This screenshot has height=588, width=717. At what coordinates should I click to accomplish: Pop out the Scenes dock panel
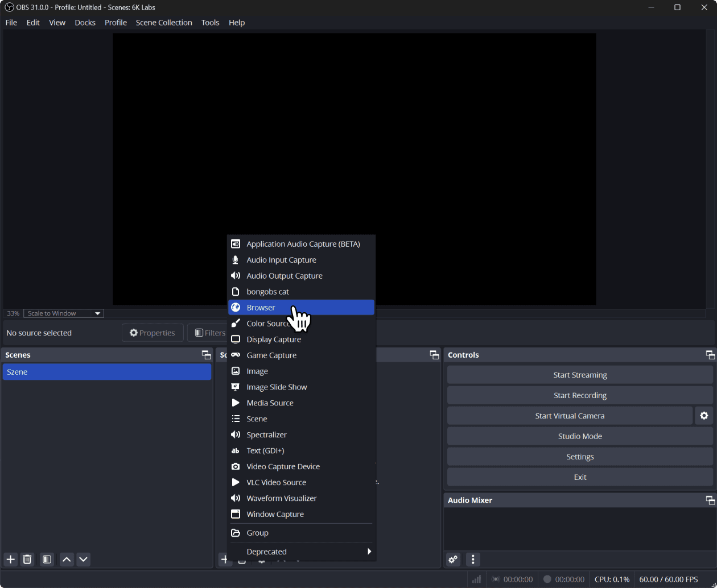[x=206, y=355]
